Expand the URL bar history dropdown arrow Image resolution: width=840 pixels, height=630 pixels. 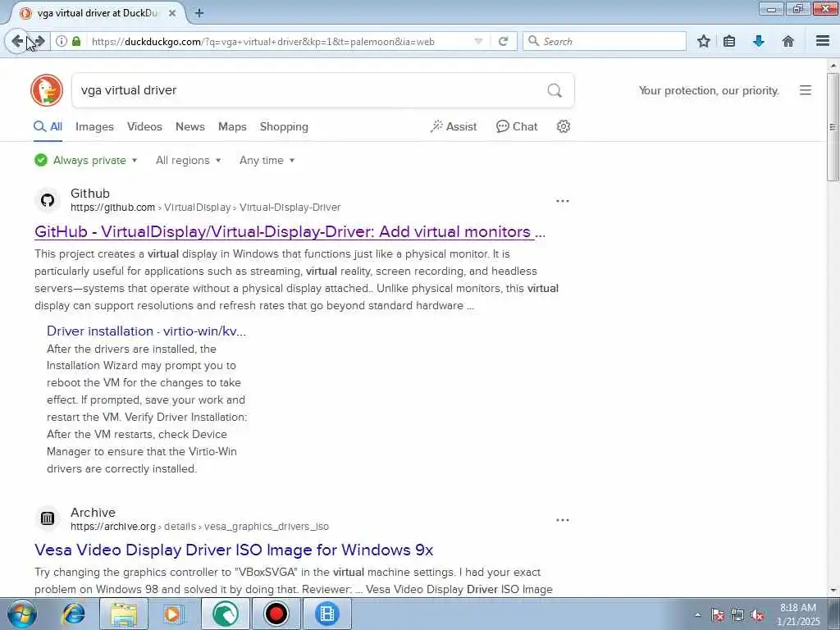coord(478,41)
